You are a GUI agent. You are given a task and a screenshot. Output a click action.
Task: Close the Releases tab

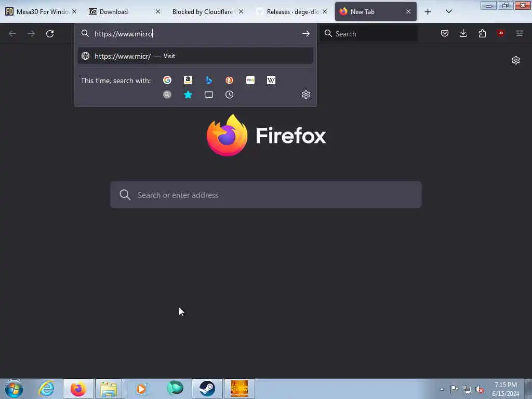click(x=325, y=11)
